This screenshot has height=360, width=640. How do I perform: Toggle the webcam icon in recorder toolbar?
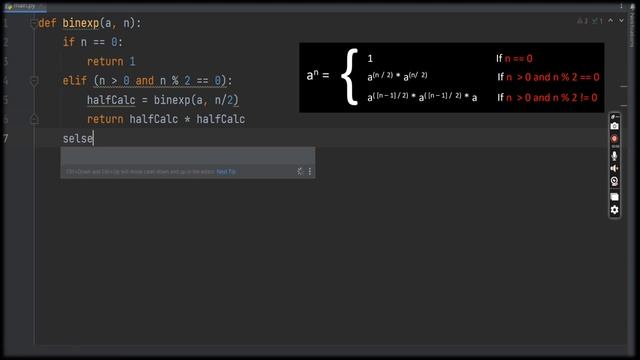tap(614, 182)
